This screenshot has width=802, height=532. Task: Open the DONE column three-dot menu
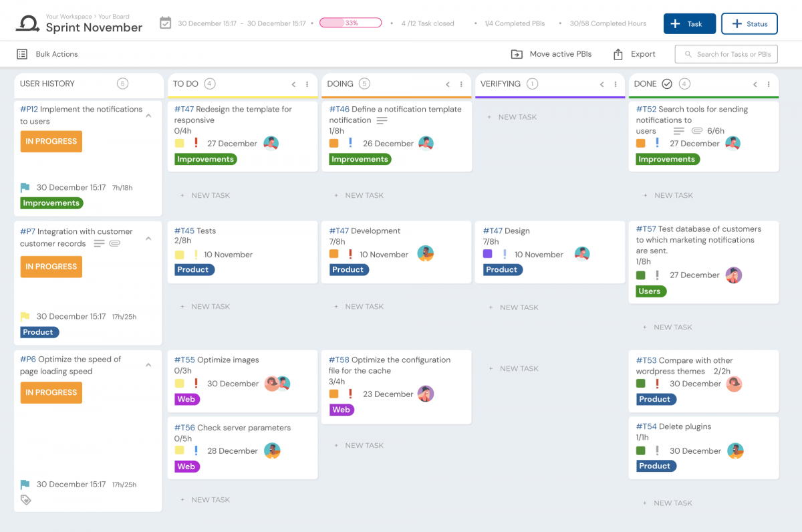click(769, 85)
